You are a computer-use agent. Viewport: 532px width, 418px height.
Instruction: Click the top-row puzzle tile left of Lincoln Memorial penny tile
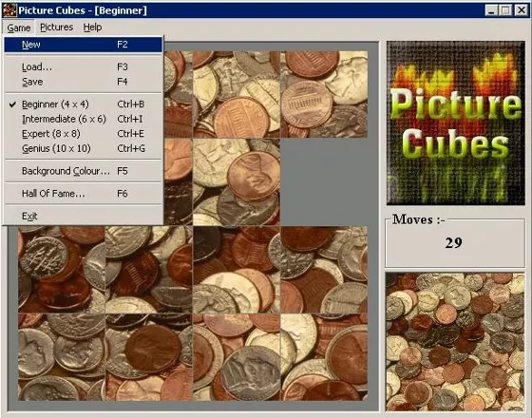(237, 94)
